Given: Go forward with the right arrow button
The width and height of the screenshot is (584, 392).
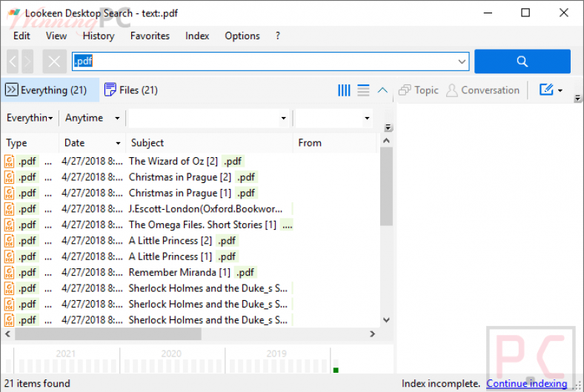Looking at the screenshot, I should point(27,62).
